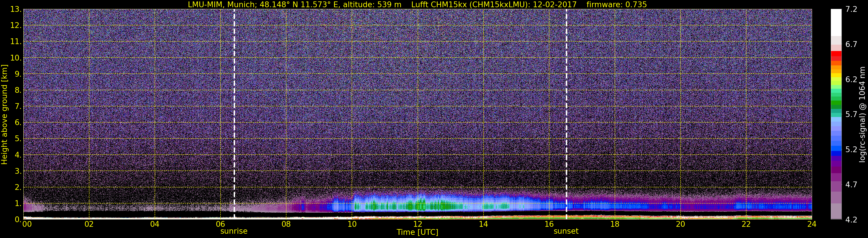Screen dimensions: 868x238
Task: Click the sunrise dashed vertical line
Action: (x=234, y=114)
